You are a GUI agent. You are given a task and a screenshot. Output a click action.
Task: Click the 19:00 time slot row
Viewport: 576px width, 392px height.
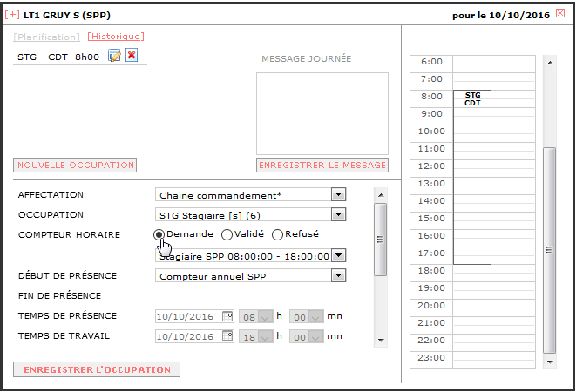[472, 290]
